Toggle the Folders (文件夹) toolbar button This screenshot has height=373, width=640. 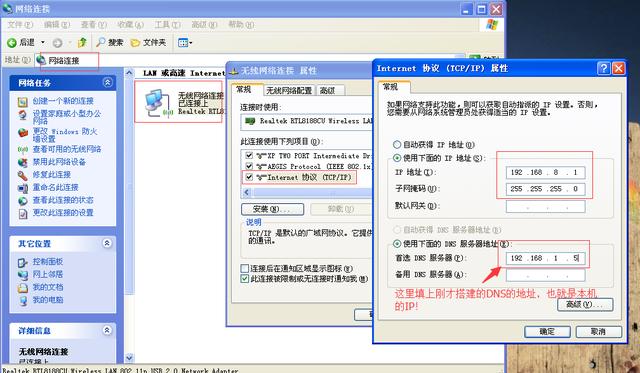tap(148, 42)
